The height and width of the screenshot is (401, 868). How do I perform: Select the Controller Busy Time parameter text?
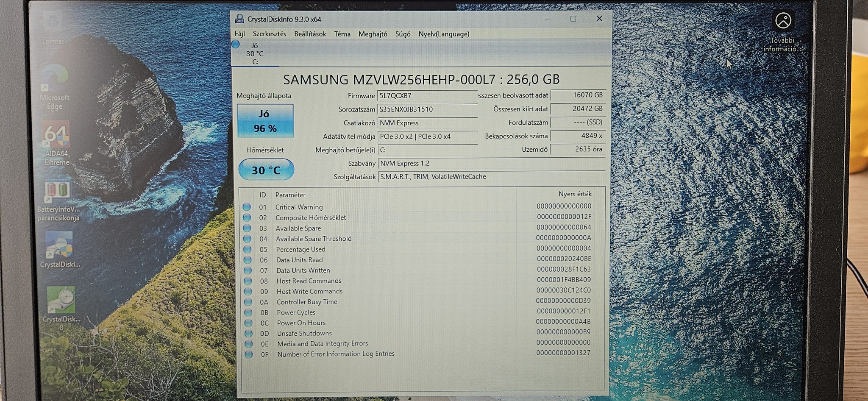(x=307, y=302)
